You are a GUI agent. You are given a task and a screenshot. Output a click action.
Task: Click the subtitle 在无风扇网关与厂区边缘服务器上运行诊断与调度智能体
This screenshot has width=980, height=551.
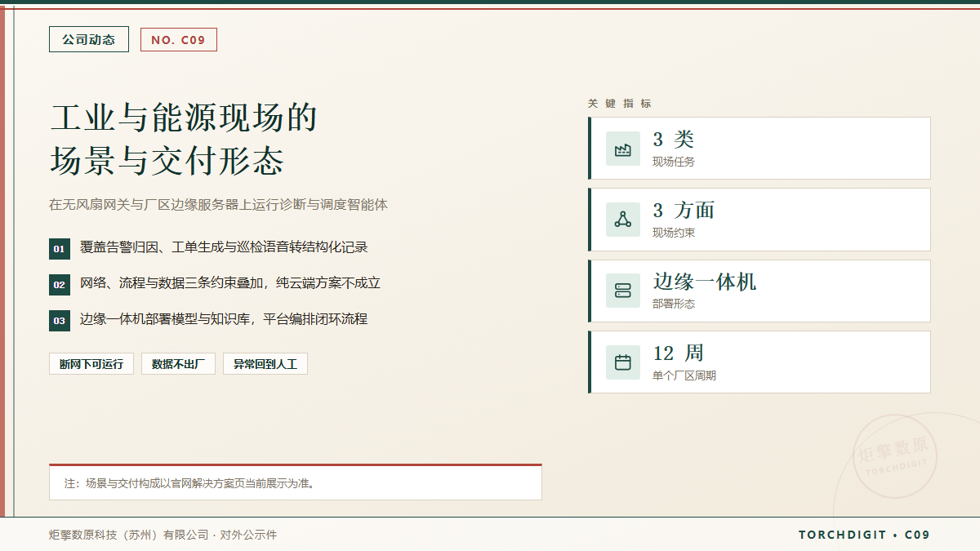[218, 205]
